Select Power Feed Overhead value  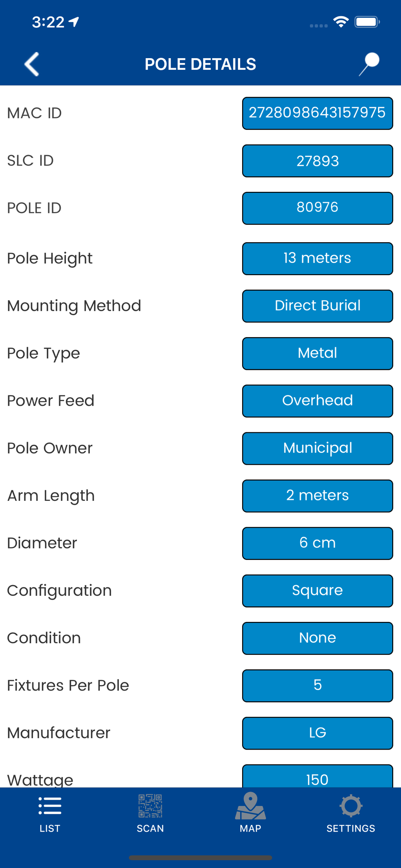[x=317, y=401]
